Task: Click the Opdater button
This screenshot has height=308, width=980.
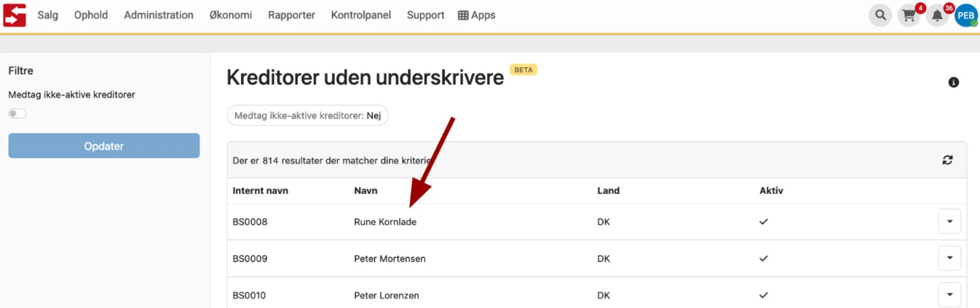Action: 104,146
